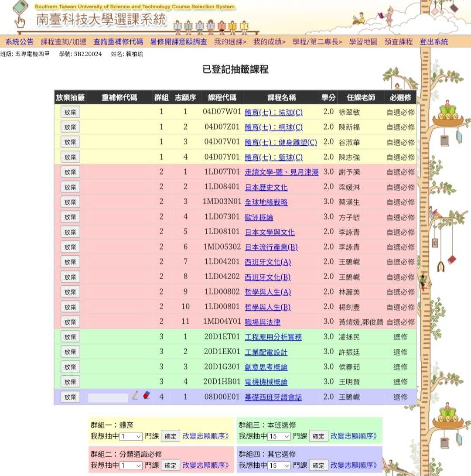The width and height of the screenshot is (471, 476).
Task: Open the 歐洲概論 course link
Action: tap(259, 217)
